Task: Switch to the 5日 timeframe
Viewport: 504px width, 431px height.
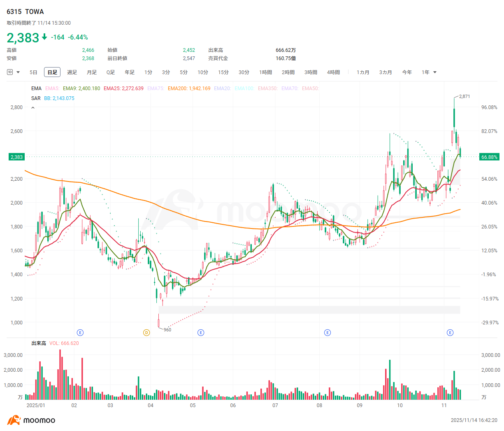Action: point(33,72)
